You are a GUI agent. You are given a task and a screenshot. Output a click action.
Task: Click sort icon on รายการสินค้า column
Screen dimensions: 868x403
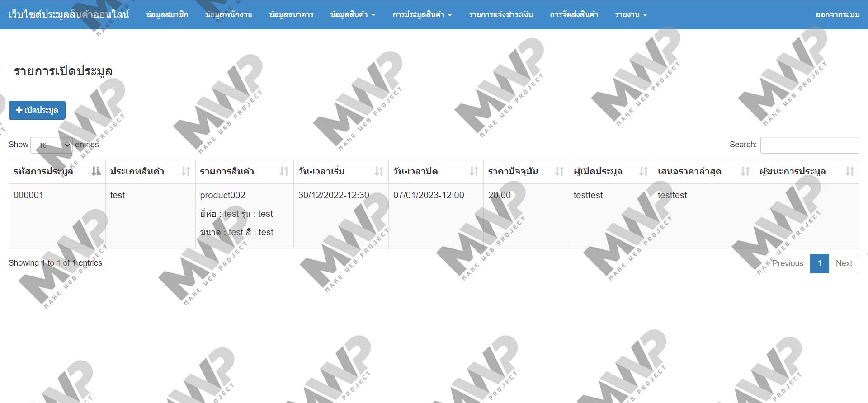click(284, 171)
